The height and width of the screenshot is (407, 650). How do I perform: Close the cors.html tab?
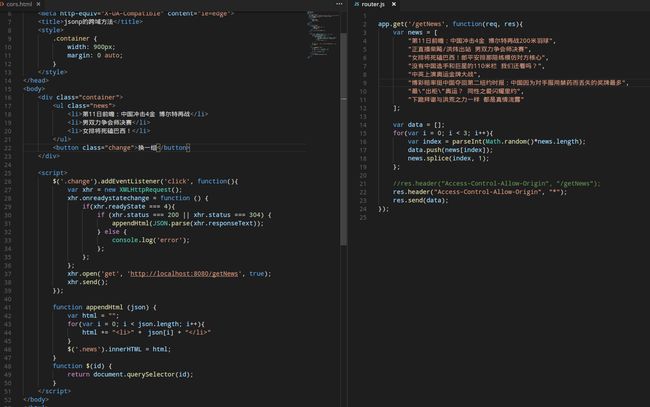pos(39,4)
